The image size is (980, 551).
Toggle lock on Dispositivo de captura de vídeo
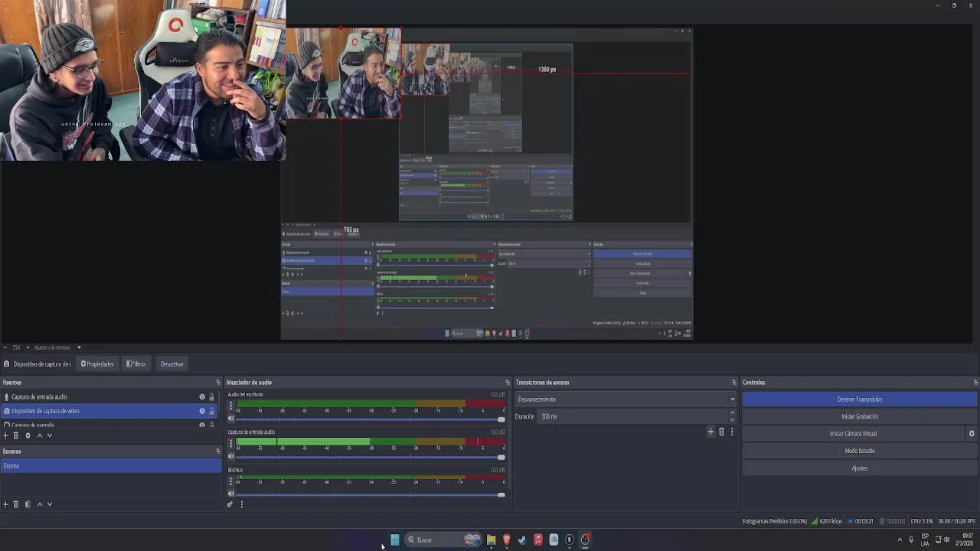click(212, 411)
